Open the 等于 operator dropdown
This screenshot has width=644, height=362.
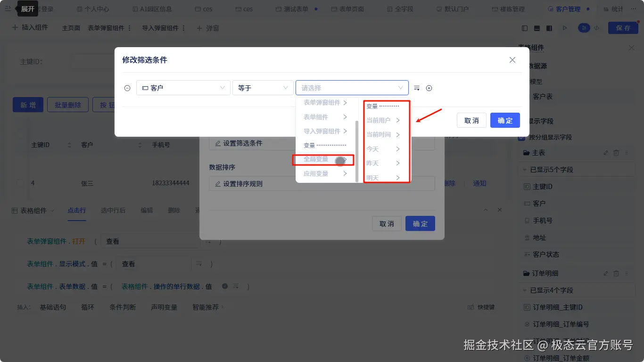263,88
